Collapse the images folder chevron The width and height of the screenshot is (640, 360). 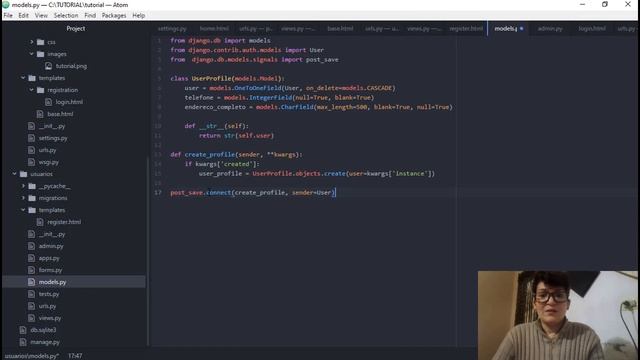tap(31, 54)
